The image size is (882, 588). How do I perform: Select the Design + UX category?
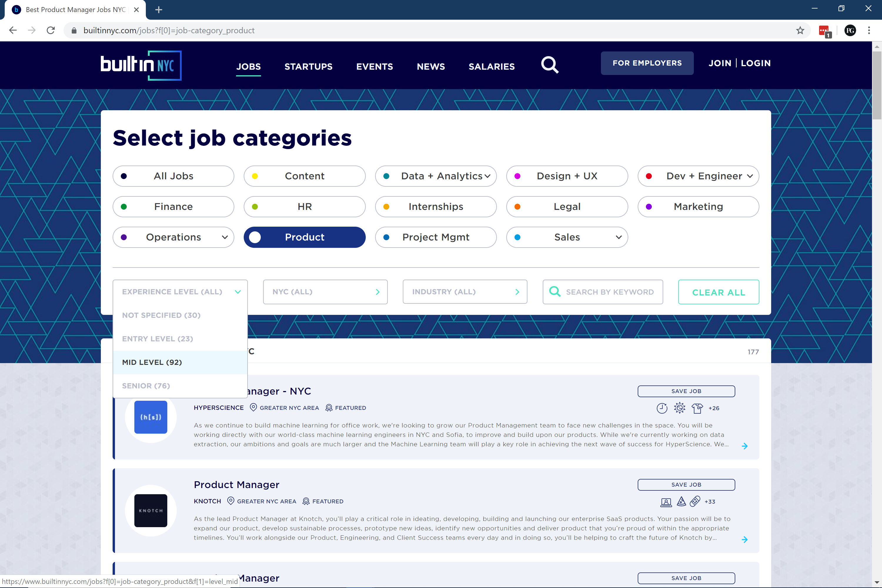pyautogui.click(x=567, y=176)
